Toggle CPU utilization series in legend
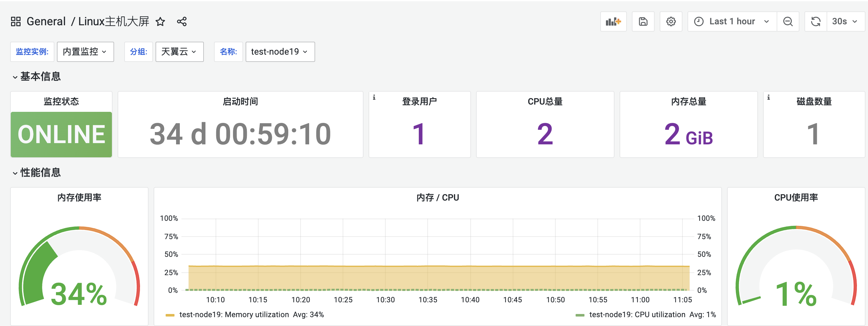This screenshot has width=868, height=326. 637,315
